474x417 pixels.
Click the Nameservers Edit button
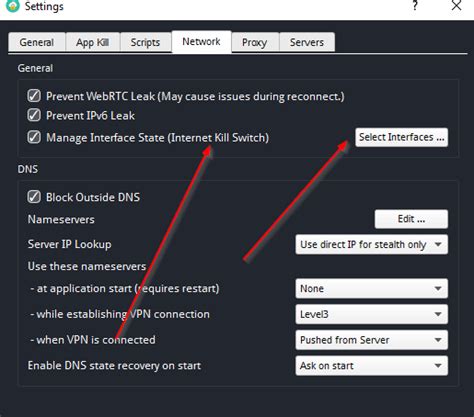[411, 219]
